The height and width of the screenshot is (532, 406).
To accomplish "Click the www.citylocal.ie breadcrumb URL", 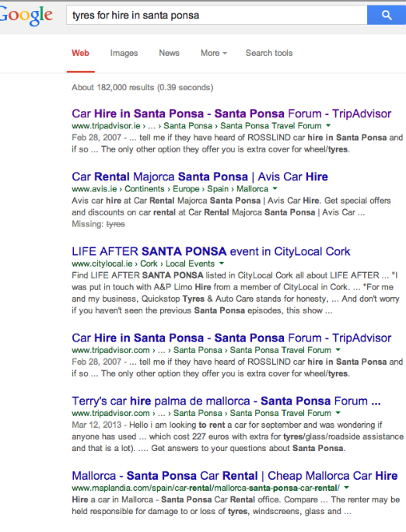I will [x=143, y=264].
